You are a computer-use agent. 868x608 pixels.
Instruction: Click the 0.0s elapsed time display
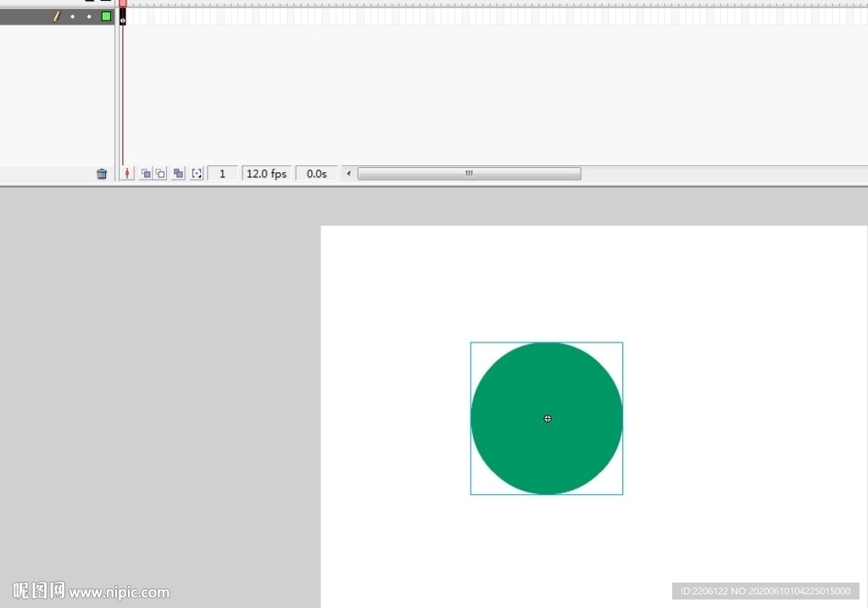point(317,174)
